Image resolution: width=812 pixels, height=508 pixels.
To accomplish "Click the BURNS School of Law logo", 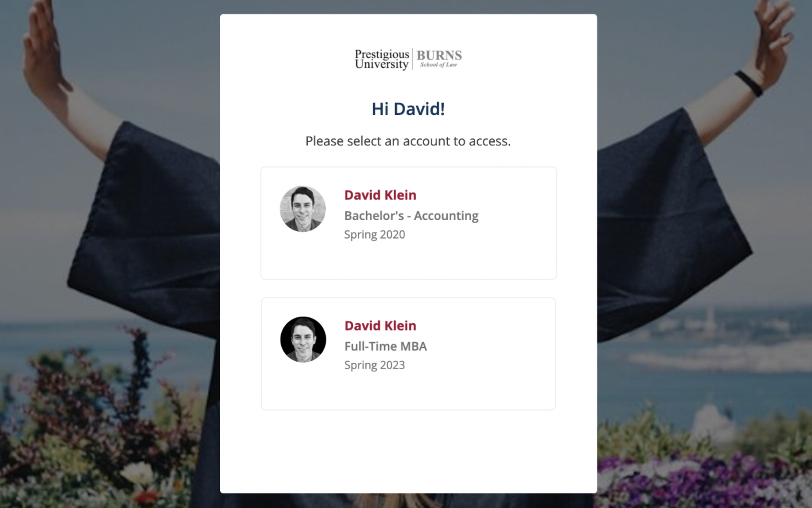I will tap(439, 59).
